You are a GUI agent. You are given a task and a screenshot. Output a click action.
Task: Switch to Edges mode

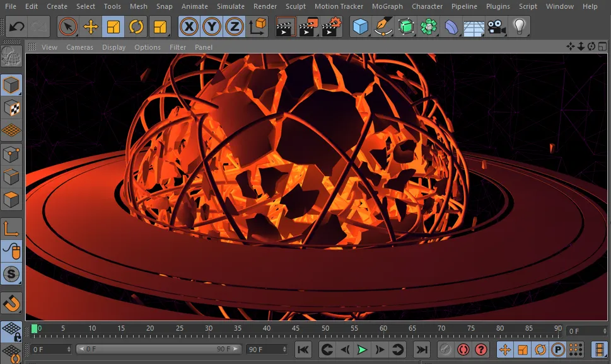click(11, 177)
